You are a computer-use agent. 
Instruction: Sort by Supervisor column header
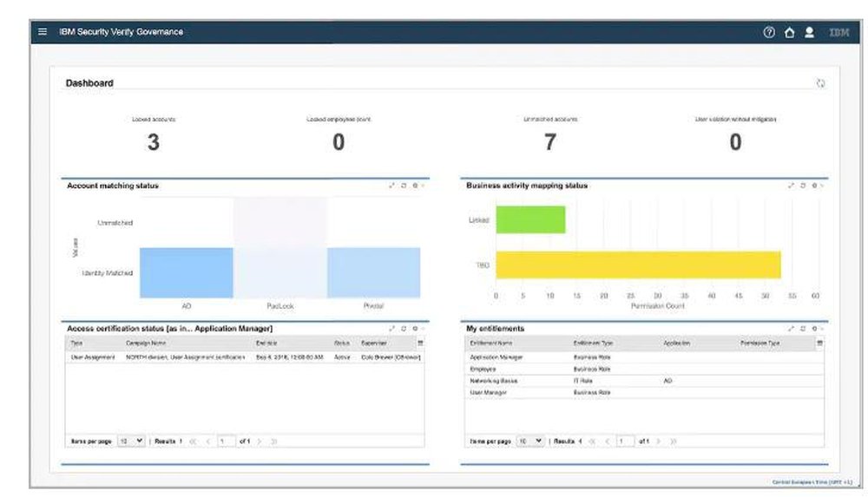[x=373, y=343]
